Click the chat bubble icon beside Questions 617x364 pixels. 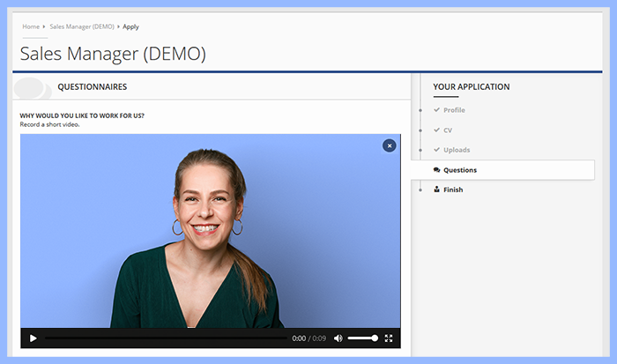[436, 170]
